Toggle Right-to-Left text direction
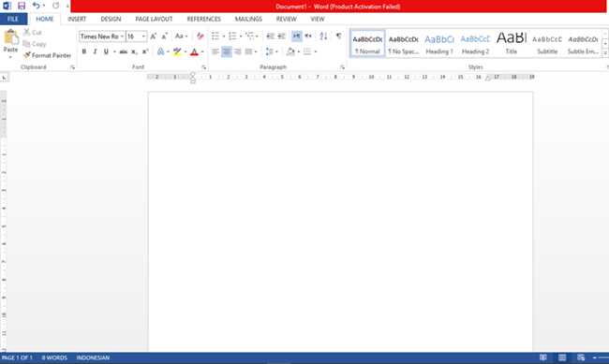Viewport: 609px width, 364px height. (308, 36)
